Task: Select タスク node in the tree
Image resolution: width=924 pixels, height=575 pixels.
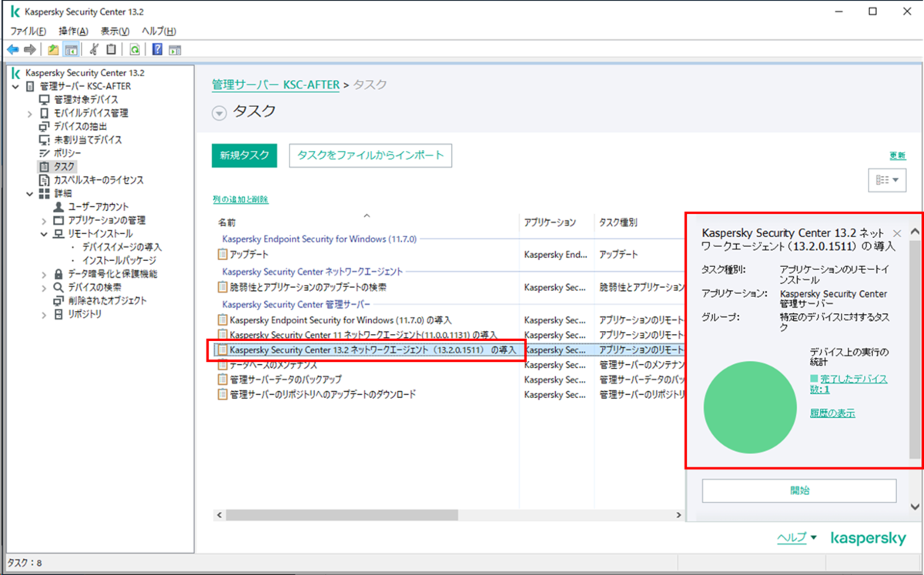Action: pos(64,166)
